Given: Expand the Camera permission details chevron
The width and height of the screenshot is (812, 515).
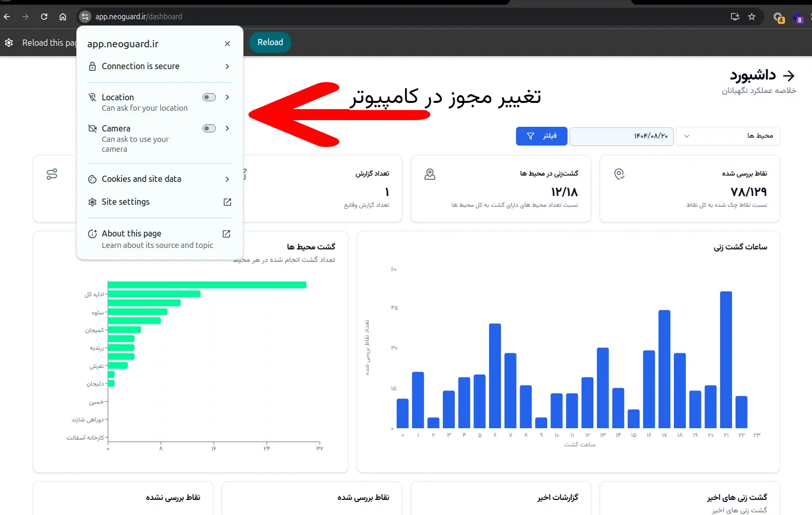Looking at the screenshot, I should tap(227, 128).
